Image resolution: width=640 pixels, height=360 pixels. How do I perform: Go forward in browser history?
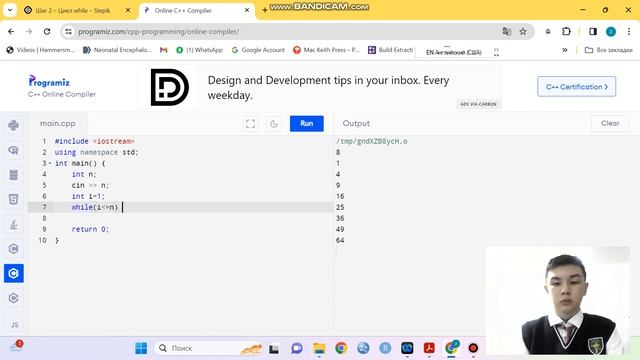[x=29, y=31]
